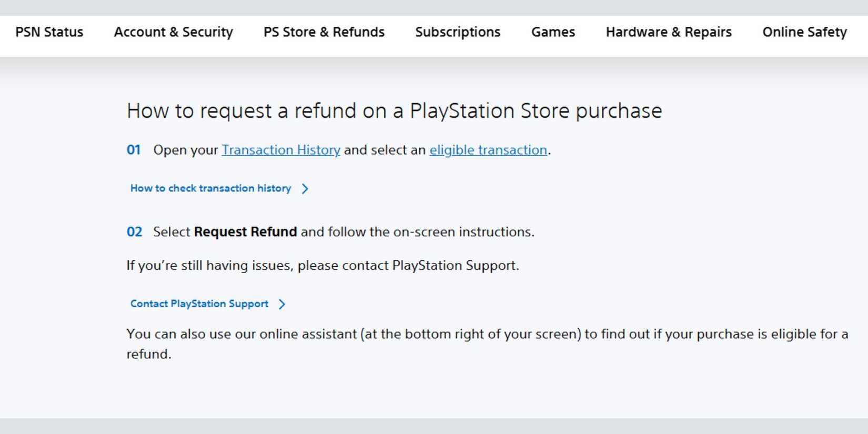Navigate to Hardware & Repairs
Viewport: 868px width, 434px height.
click(x=669, y=32)
